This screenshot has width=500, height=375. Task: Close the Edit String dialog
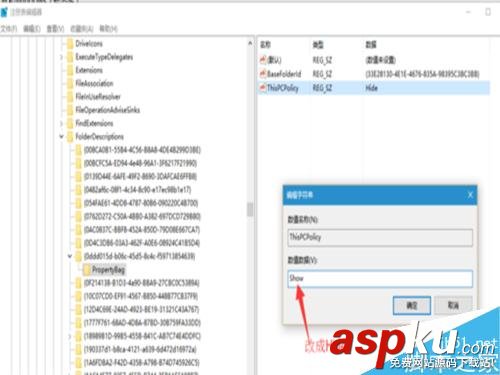tap(470, 195)
